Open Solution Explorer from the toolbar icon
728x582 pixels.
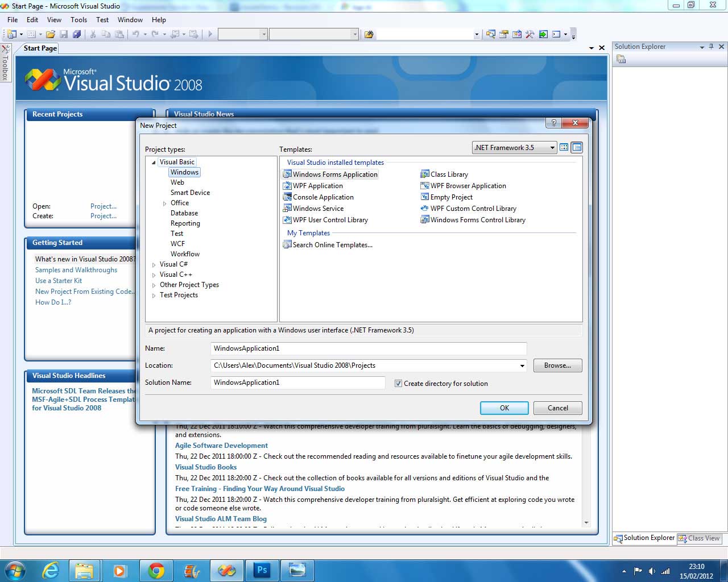pos(490,34)
